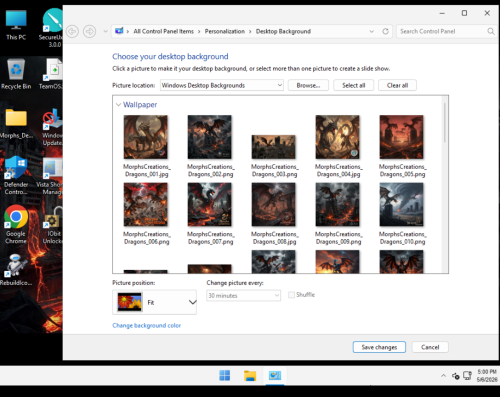Click the Control Panel taskbar button
This screenshot has height=397, width=500.
(x=275, y=375)
